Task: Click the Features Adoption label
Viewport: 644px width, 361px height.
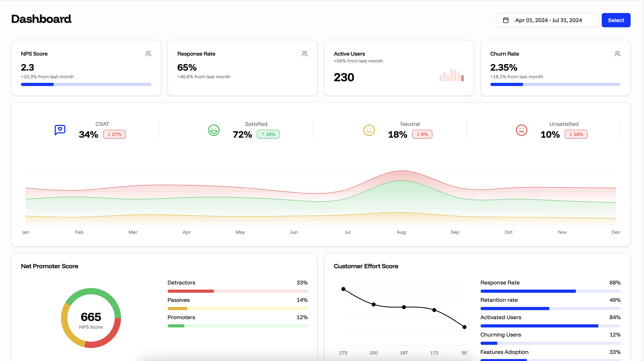Action: click(504, 352)
